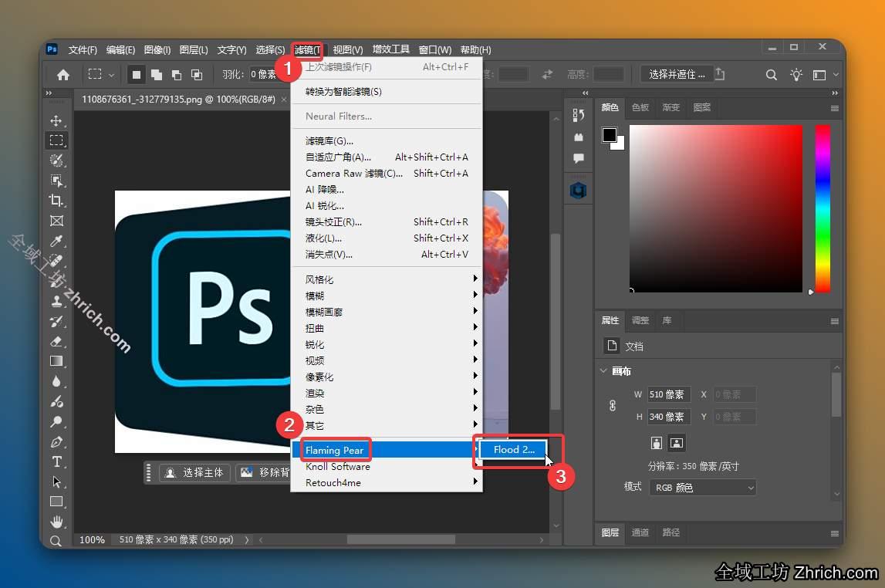The width and height of the screenshot is (885, 588).
Task: Click the 选择并遮住 button
Action: 676,74
